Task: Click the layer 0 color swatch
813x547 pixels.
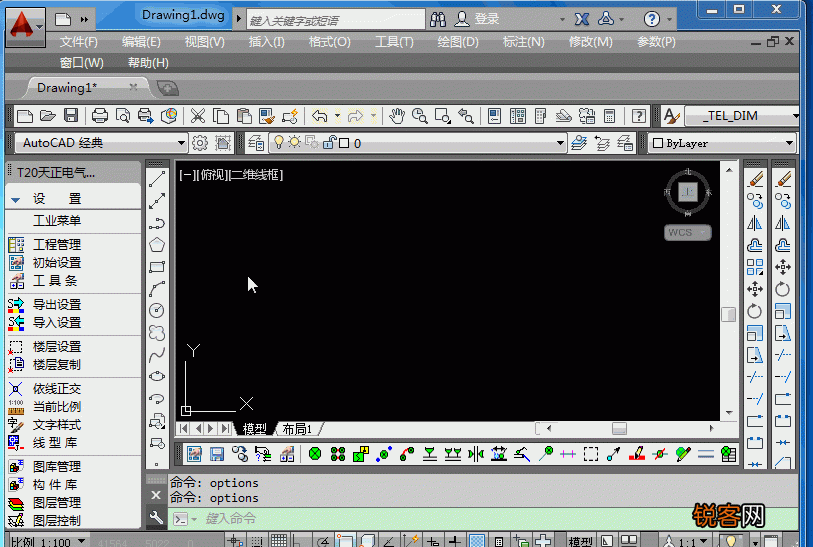Action: tap(344, 143)
